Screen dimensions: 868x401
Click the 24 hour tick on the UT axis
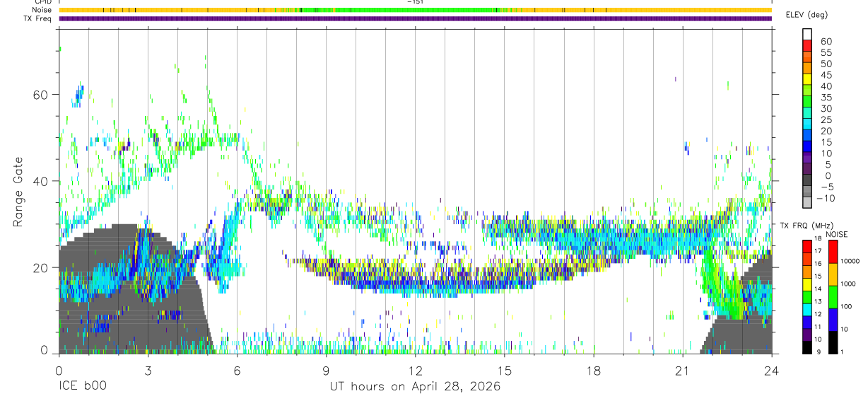(772, 371)
